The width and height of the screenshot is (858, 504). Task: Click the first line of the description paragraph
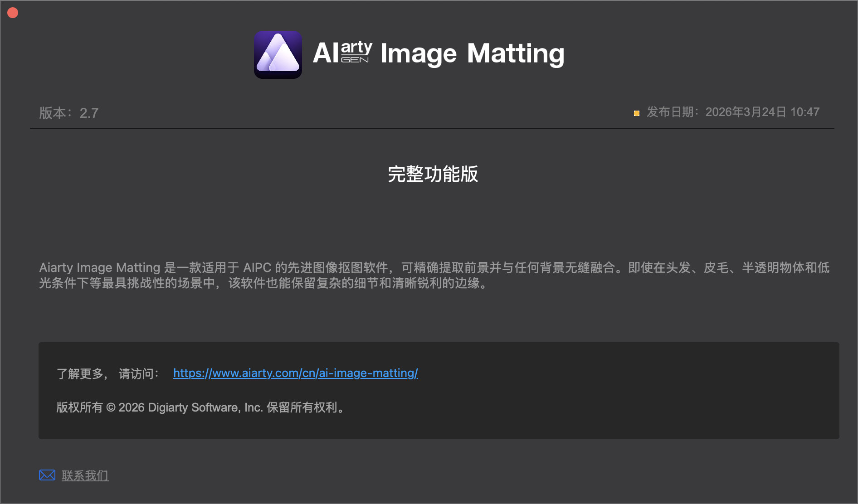(x=434, y=267)
